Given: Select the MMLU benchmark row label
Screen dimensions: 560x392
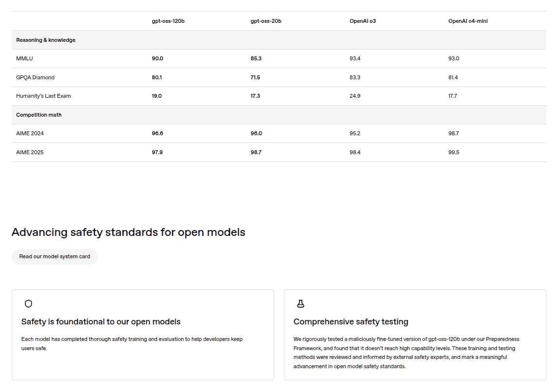Looking at the screenshot, I should click(x=24, y=59).
